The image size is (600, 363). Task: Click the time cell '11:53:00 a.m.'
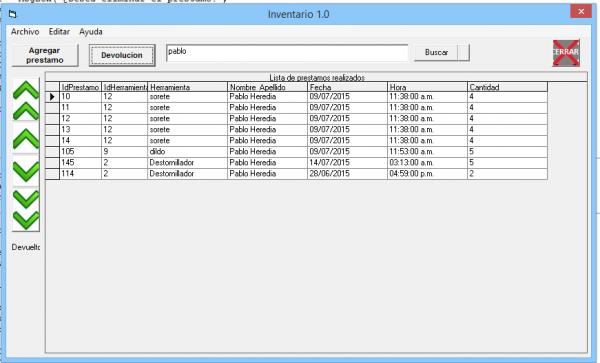pos(427,151)
